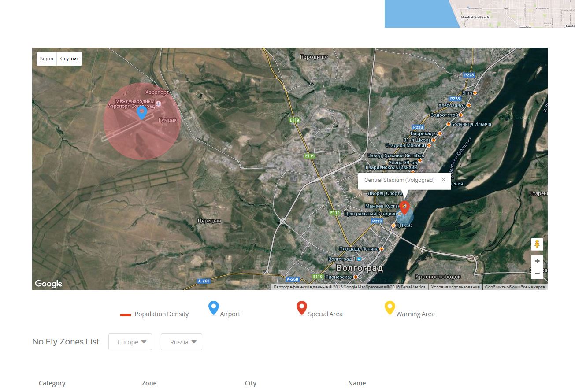Screen dimensions: 575x392
Task: Click the red Central Stadium marker pin
Action: pos(404,207)
